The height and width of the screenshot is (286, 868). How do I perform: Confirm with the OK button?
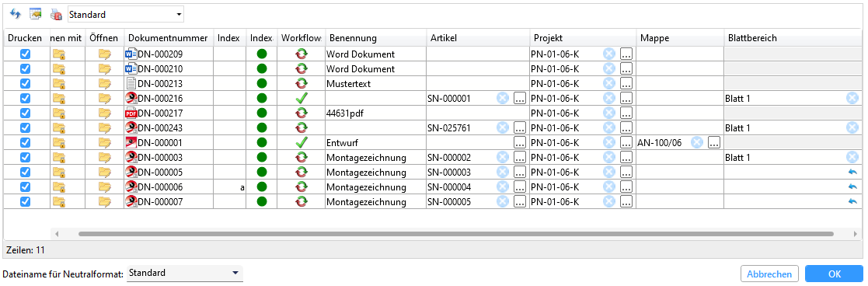(x=835, y=274)
